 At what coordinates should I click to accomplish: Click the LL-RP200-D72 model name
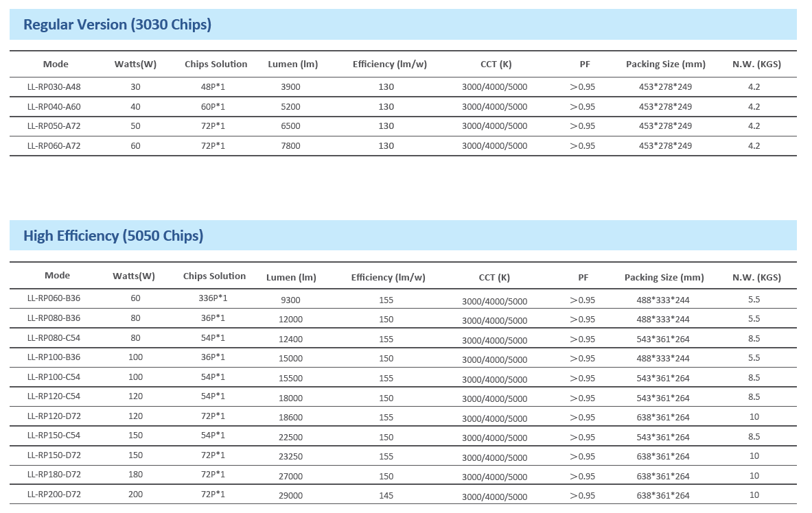point(54,494)
